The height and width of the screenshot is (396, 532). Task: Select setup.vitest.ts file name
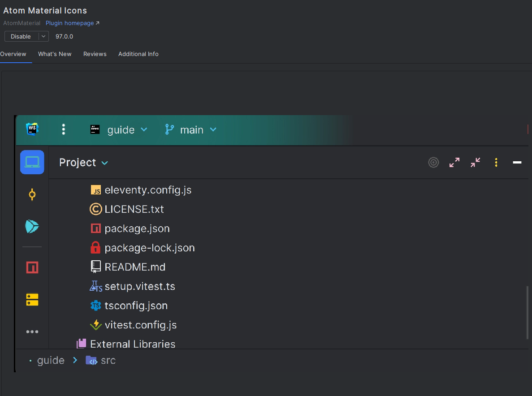(140, 287)
